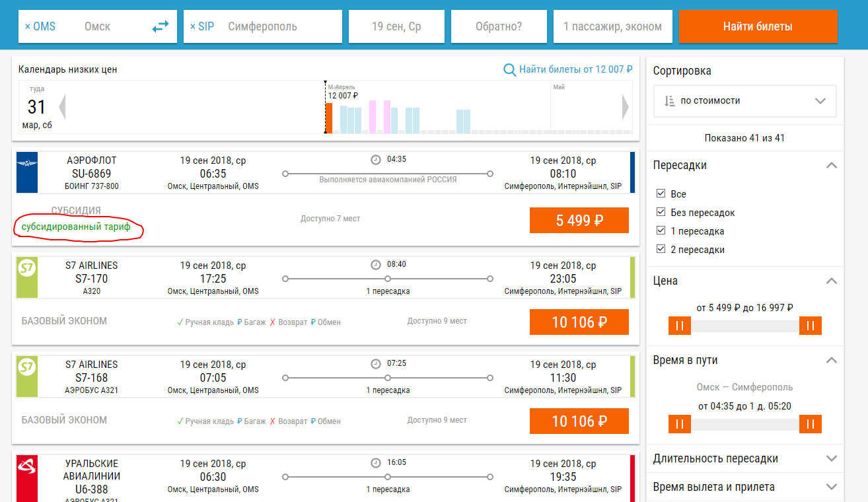The image size is (868, 502).
Task: Go to next dates with calendar right arrow
Action: click(626, 106)
